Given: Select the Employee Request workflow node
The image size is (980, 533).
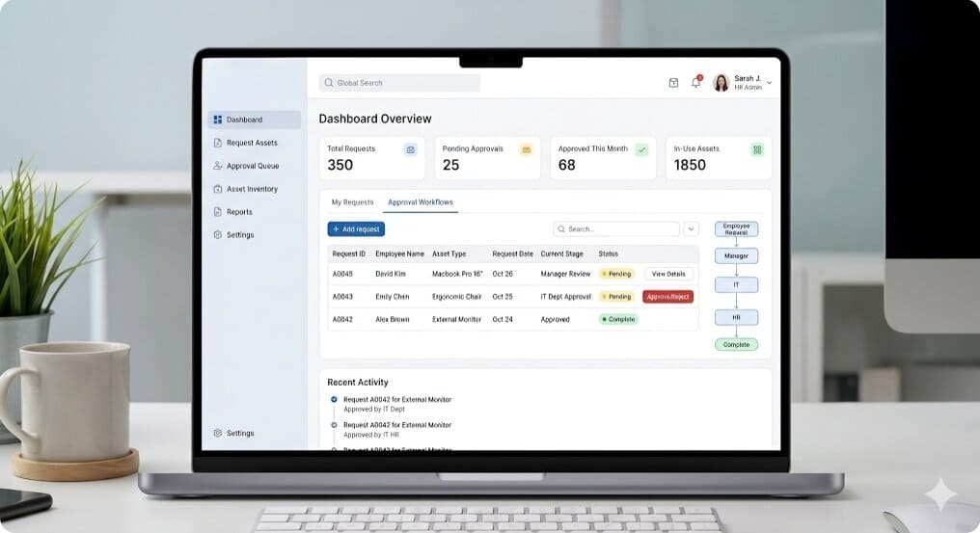Looking at the screenshot, I should coord(736,229).
